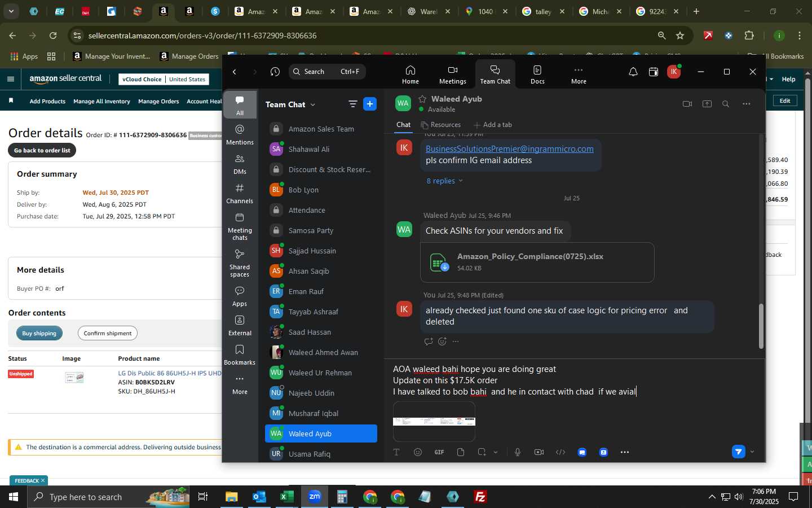Click the attached screenshot thumbnail

[434, 422]
